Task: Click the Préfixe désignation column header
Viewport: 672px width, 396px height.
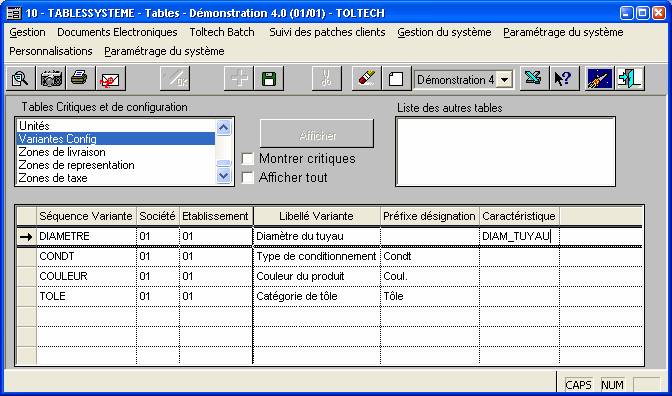Action: [x=429, y=216]
